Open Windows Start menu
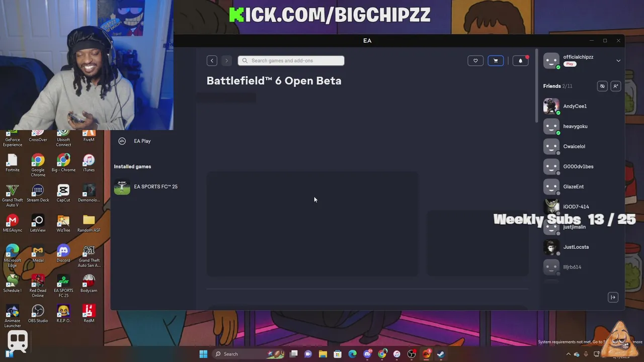The height and width of the screenshot is (362, 644). (x=203, y=354)
